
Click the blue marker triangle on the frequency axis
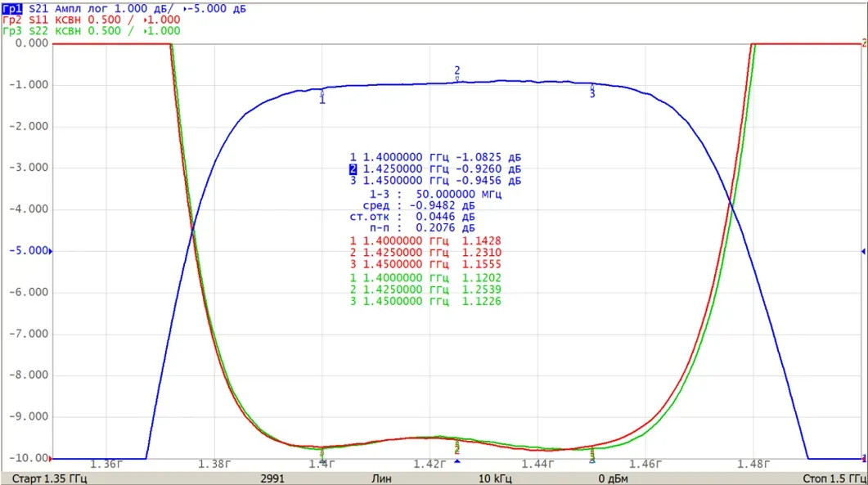457,461
